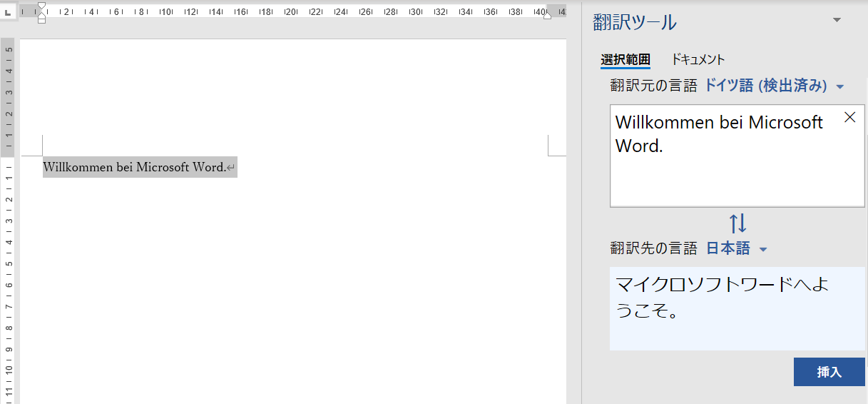Click the tab selector at ruler corner
The width and height of the screenshot is (868, 404).
7,12
